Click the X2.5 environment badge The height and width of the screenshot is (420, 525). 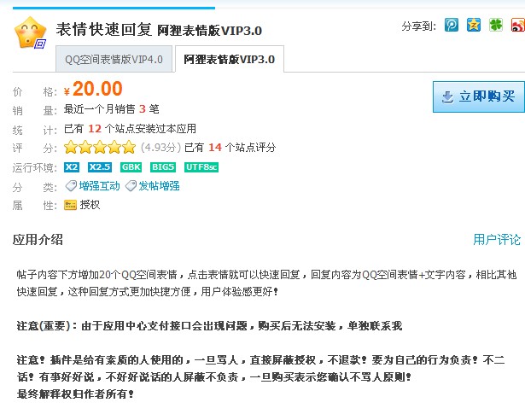100,166
